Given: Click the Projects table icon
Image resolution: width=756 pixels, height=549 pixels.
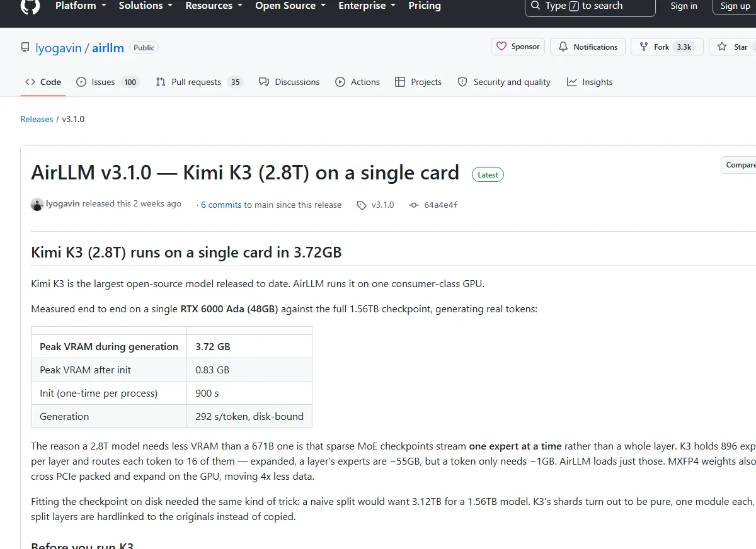Looking at the screenshot, I should coord(400,82).
